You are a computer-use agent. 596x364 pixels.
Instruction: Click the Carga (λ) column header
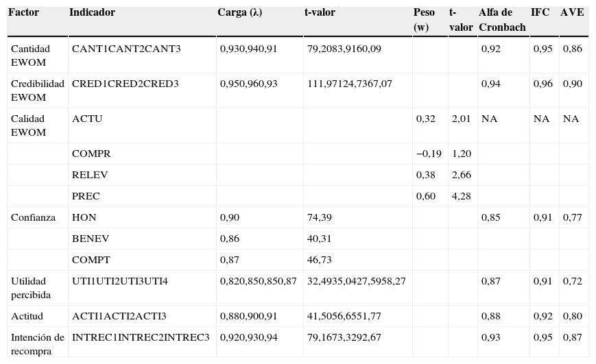click(239, 13)
